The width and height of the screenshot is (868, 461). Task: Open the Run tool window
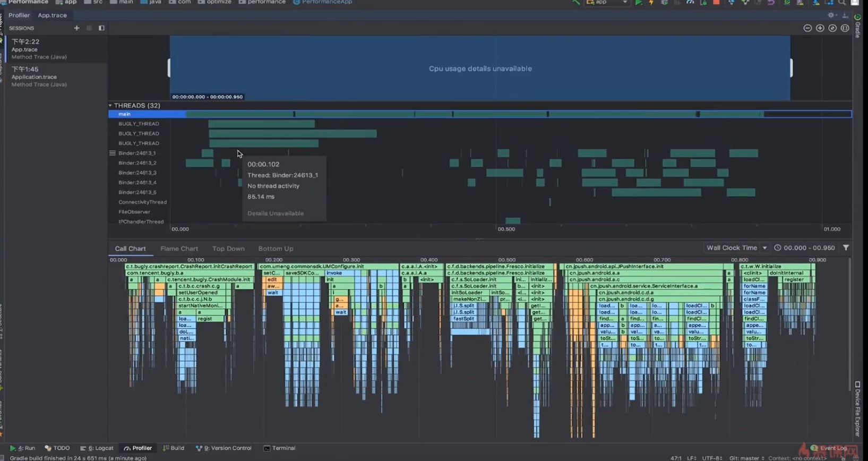[22, 448]
